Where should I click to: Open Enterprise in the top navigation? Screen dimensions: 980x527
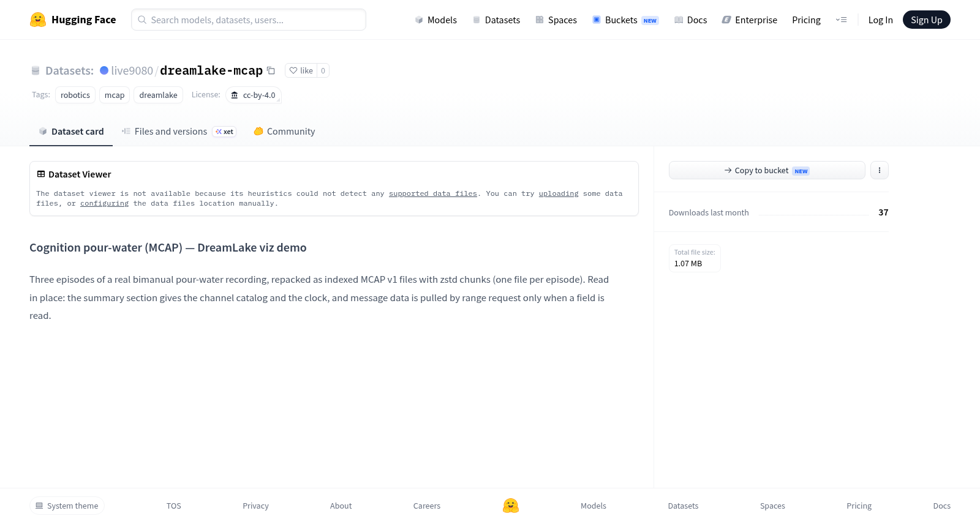coord(749,20)
